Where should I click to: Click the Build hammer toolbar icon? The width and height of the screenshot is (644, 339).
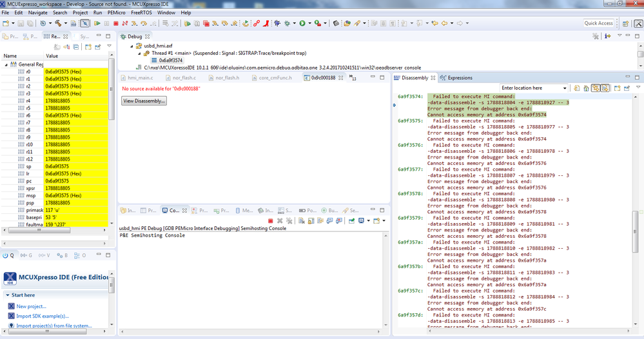pos(58,23)
